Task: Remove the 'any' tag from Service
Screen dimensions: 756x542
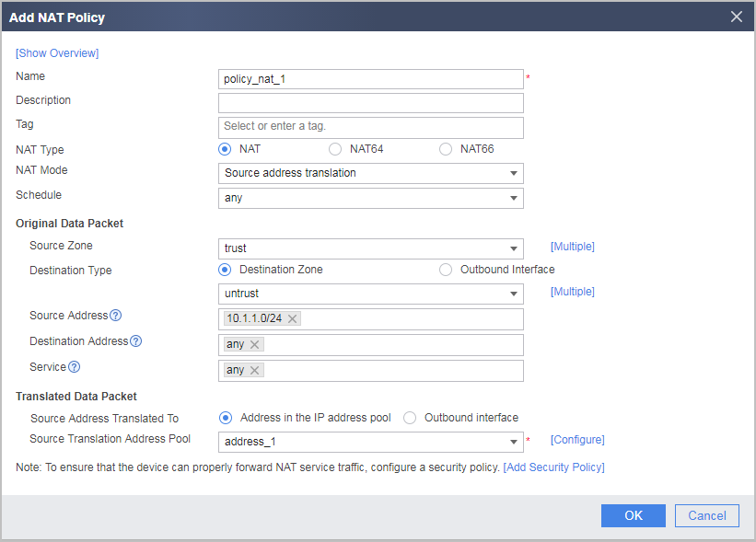Action: 255,371
